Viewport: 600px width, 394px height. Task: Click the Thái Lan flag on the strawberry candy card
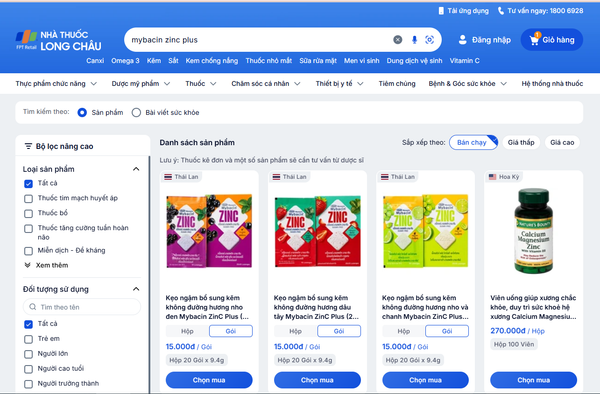coord(276,177)
